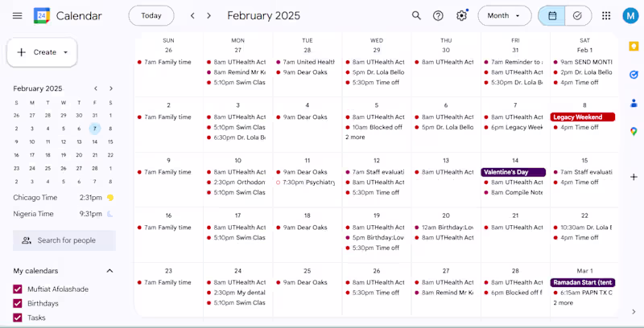This screenshot has width=644, height=328.
Task: Collapse the My calendars section
Action: 110,271
